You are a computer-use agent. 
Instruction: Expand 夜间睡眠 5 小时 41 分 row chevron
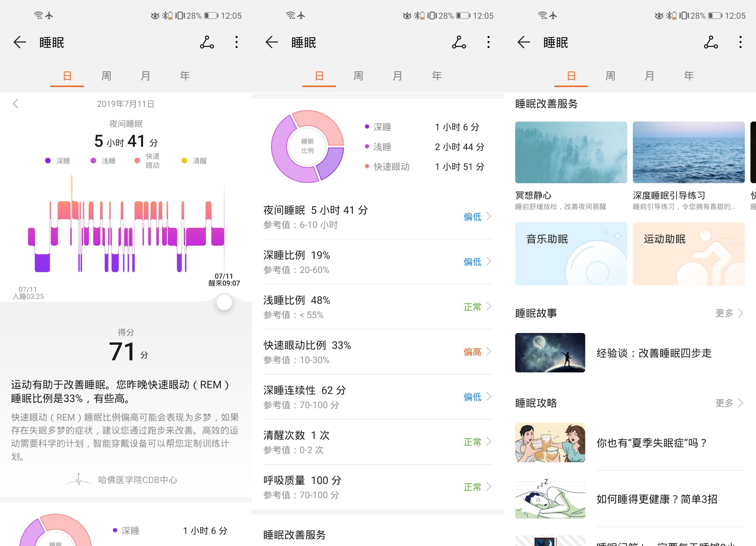pyautogui.click(x=489, y=216)
